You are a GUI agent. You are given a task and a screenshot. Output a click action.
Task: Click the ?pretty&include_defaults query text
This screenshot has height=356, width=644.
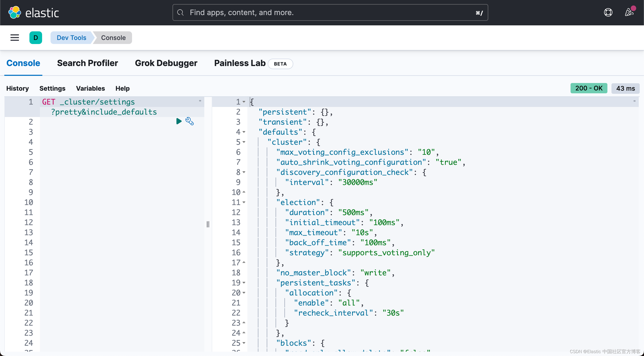click(x=104, y=112)
